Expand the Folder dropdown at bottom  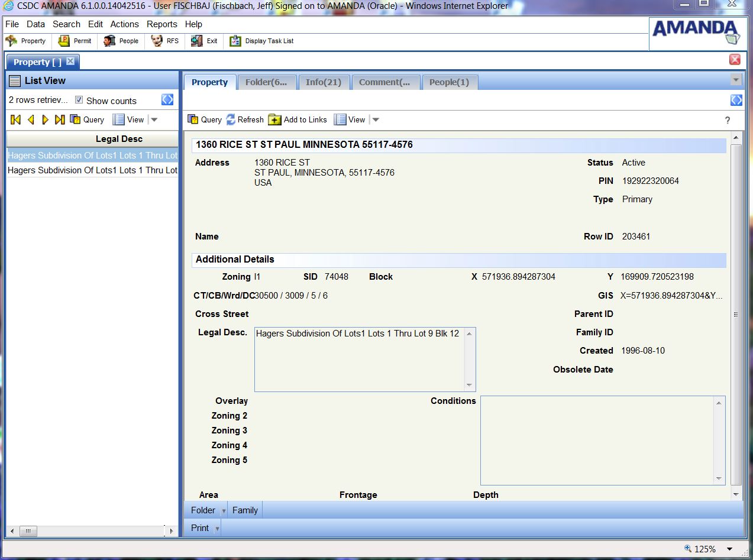point(224,511)
